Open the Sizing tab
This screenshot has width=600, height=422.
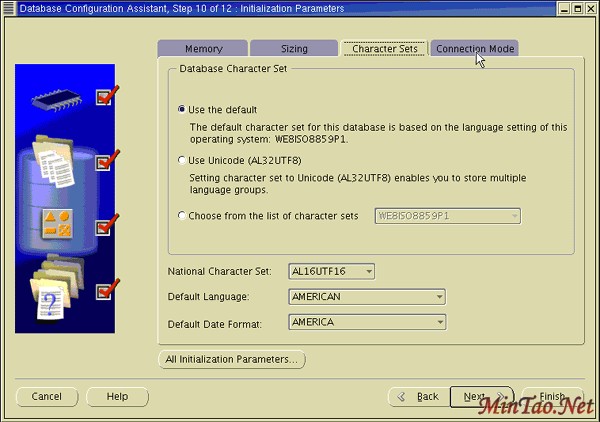294,49
